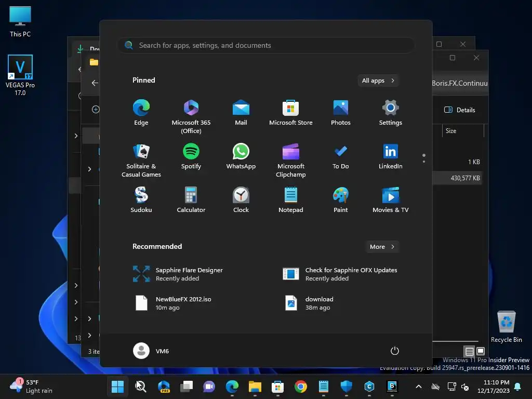The height and width of the screenshot is (399, 532).
Task: Open Microsoft Store from pinned apps
Action: [x=291, y=113]
